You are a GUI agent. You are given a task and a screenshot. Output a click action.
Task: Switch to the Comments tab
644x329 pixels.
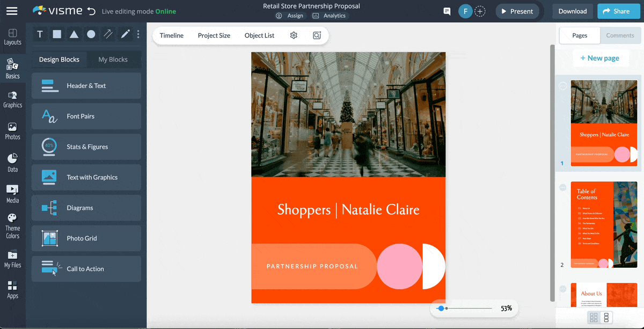(620, 35)
